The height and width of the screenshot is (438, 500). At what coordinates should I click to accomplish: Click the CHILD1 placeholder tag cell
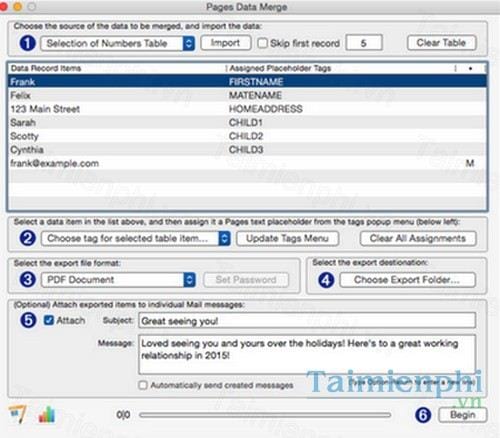pyautogui.click(x=246, y=123)
